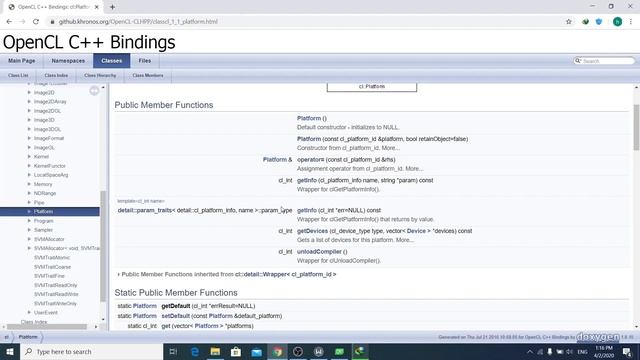Select SVMTraitReadOnly in the class tree
The image size is (640, 360).
click(x=56, y=285)
